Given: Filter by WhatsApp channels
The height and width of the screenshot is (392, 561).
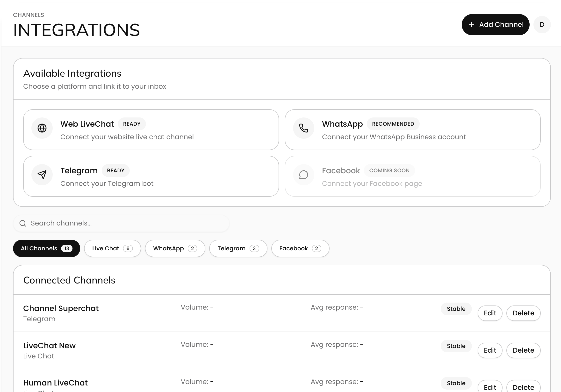Looking at the screenshot, I should point(175,248).
